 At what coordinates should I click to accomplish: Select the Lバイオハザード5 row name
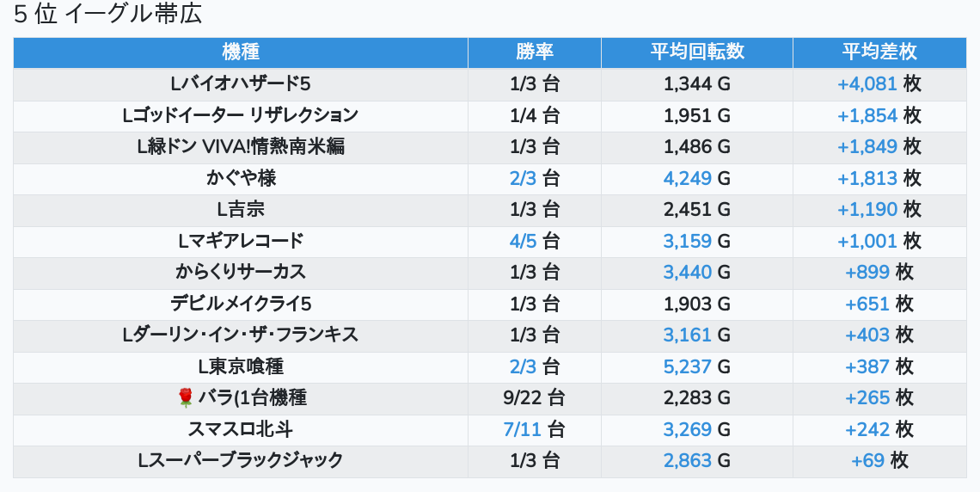(x=241, y=83)
